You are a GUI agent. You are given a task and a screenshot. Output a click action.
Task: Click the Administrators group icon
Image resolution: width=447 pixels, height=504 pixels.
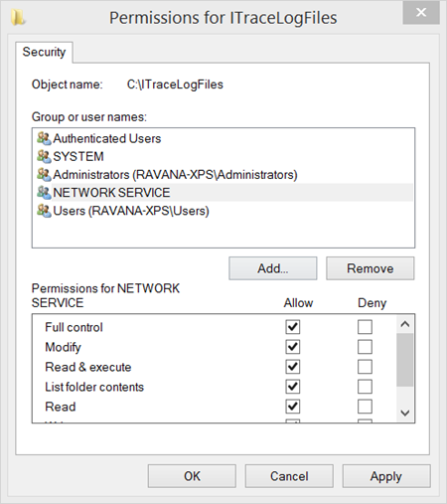(x=44, y=175)
